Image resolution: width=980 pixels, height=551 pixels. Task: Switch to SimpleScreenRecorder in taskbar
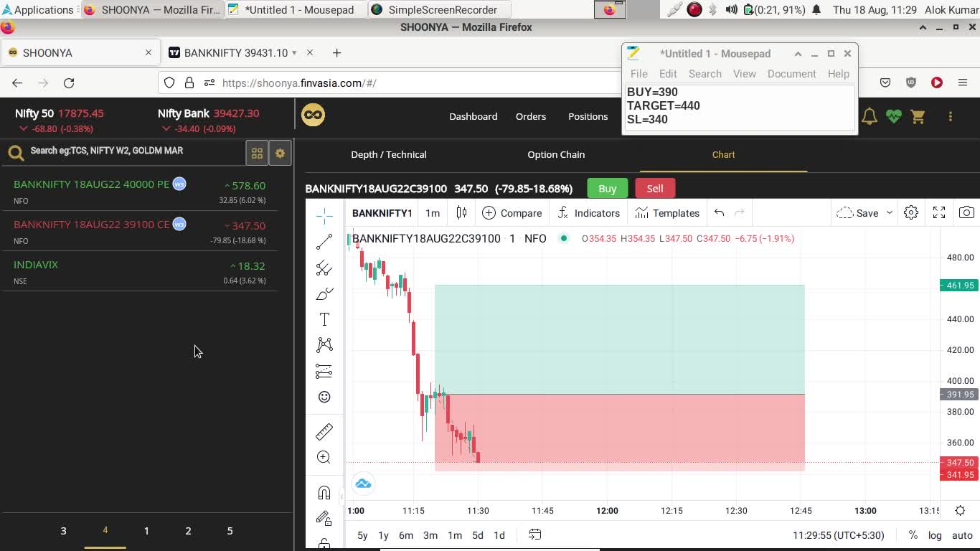[x=439, y=10]
